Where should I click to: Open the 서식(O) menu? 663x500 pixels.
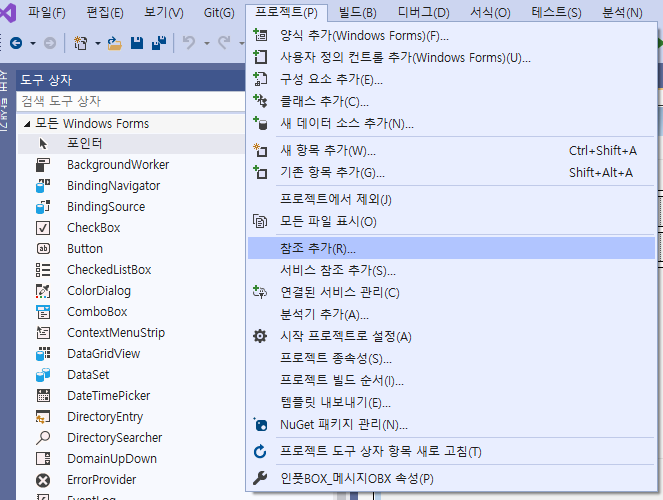click(x=490, y=13)
